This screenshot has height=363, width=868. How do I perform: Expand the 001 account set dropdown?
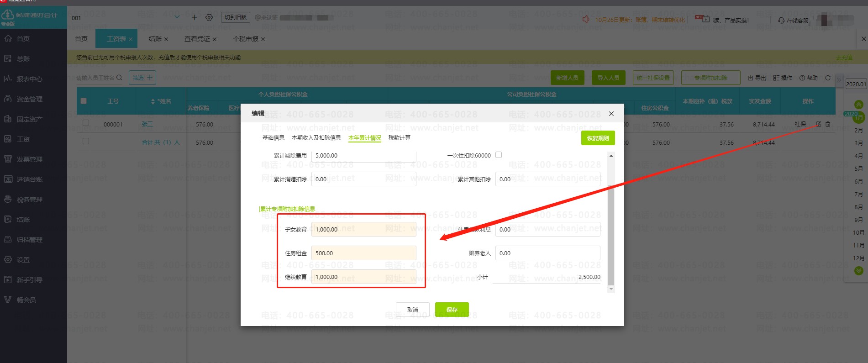[177, 17]
